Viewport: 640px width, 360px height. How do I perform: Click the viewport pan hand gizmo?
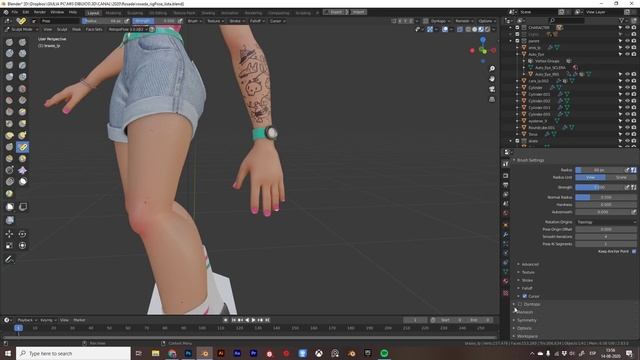[492, 79]
